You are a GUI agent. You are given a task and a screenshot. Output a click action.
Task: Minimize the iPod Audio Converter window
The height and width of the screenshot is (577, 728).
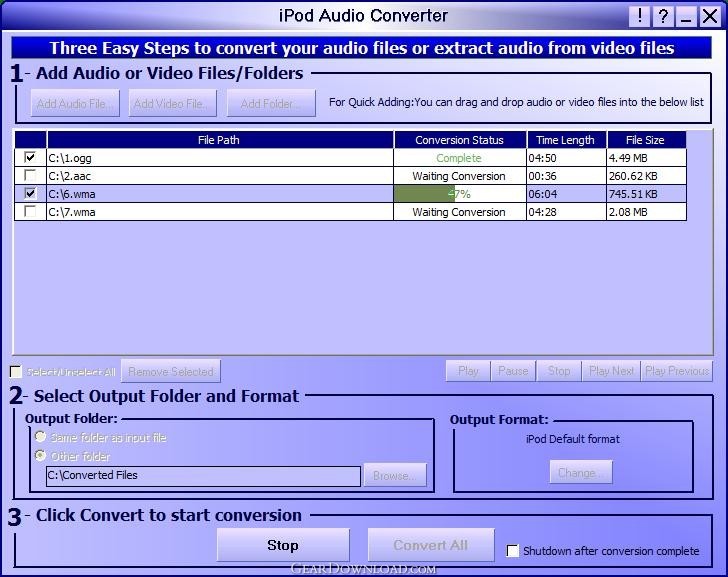686,17
